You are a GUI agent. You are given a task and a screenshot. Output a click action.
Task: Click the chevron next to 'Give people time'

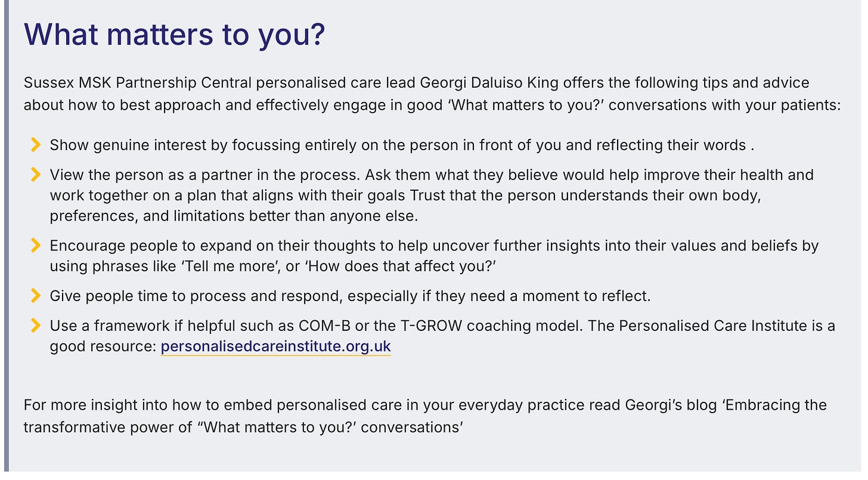click(x=35, y=295)
